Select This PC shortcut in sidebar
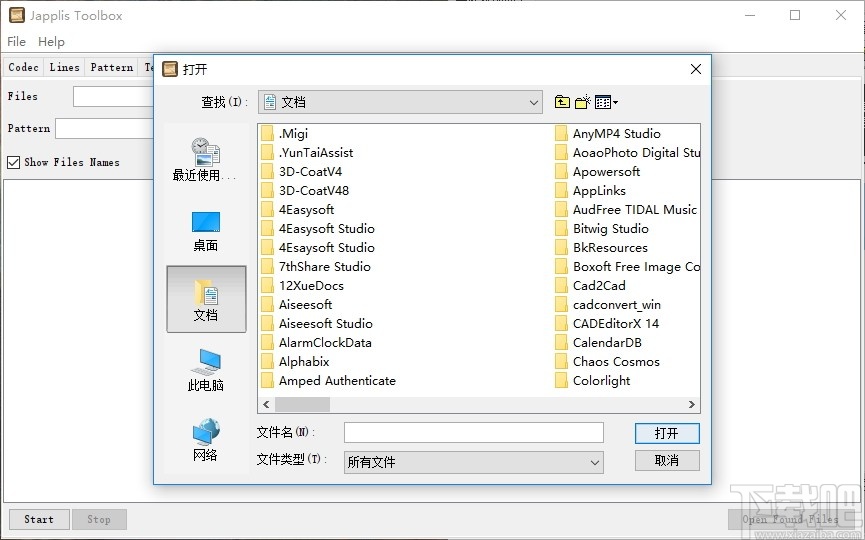Viewport: 865px width, 540px height. point(205,370)
